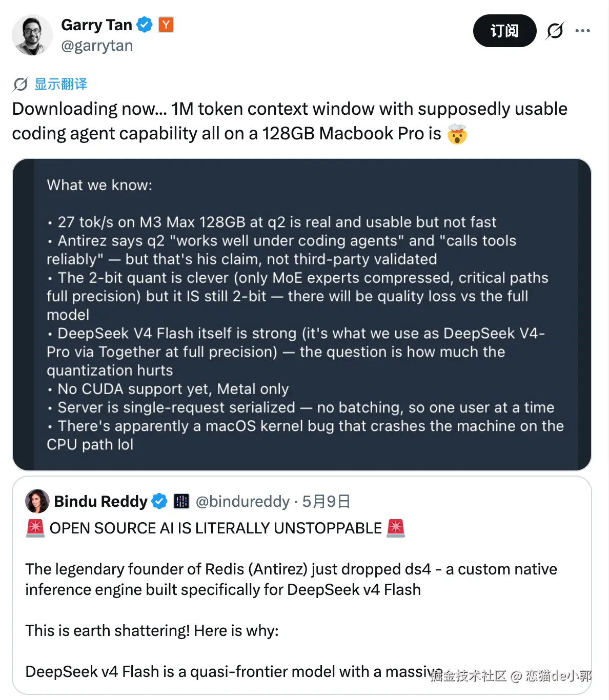The width and height of the screenshot is (609, 700).
Task: Open the three-dot more options menu
Action: (582, 31)
